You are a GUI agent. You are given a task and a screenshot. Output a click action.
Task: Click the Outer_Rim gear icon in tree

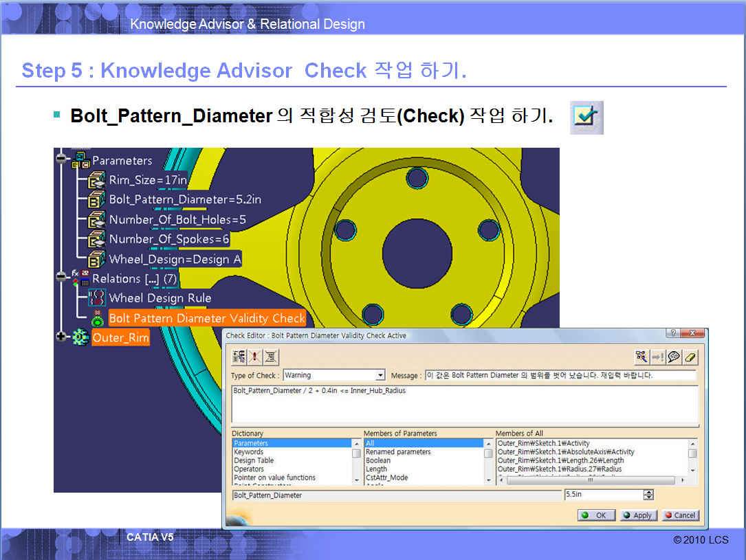(80, 337)
